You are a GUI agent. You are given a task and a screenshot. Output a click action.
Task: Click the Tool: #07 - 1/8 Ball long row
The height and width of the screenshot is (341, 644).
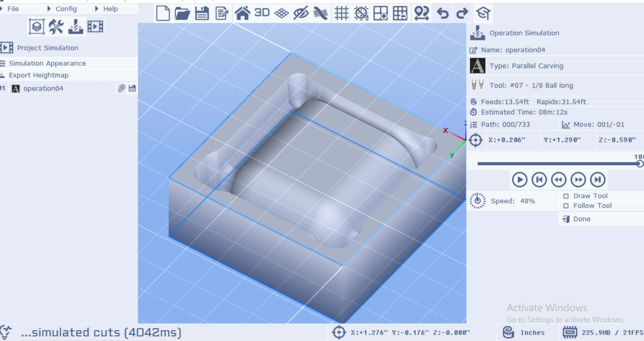click(x=555, y=85)
